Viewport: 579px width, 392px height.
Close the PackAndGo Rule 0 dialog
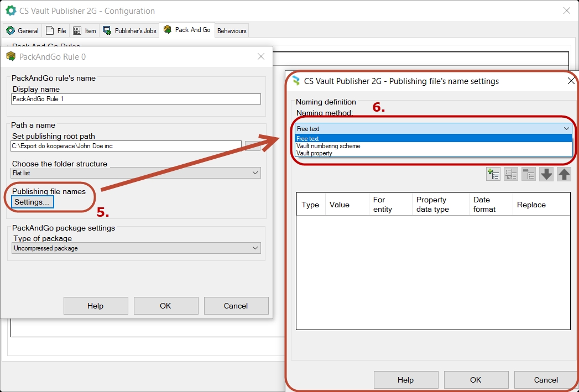pos(261,56)
